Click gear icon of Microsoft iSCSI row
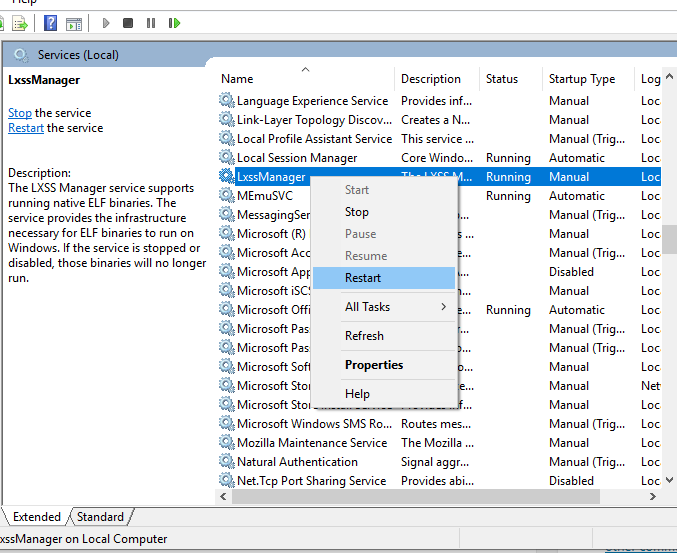This screenshot has height=553, width=677. pyautogui.click(x=226, y=290)
